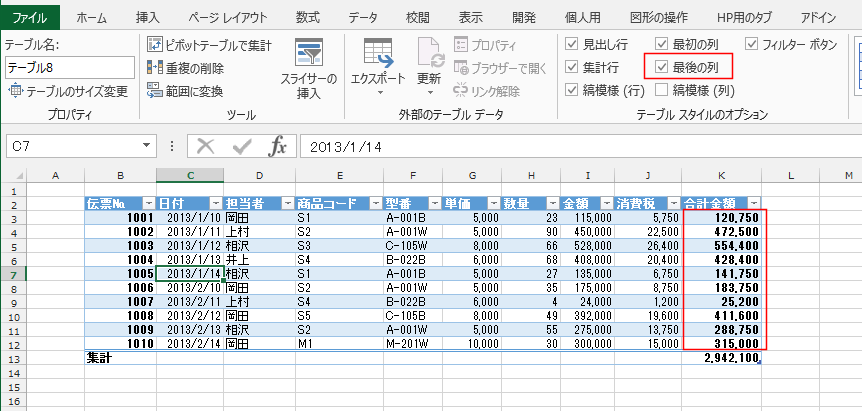Click the table name input field

pos(69,67)
